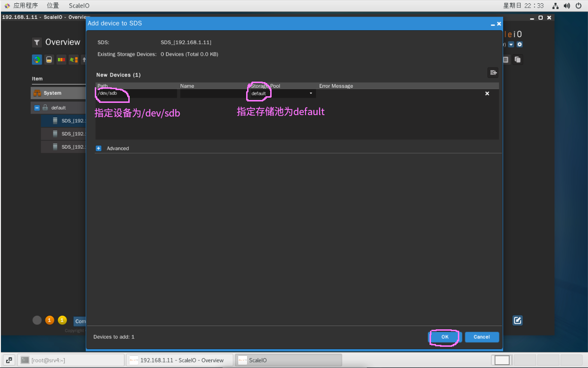Click the Cancel button
Viewport: 588px width, 368px height.
click(x=482, y=337)
